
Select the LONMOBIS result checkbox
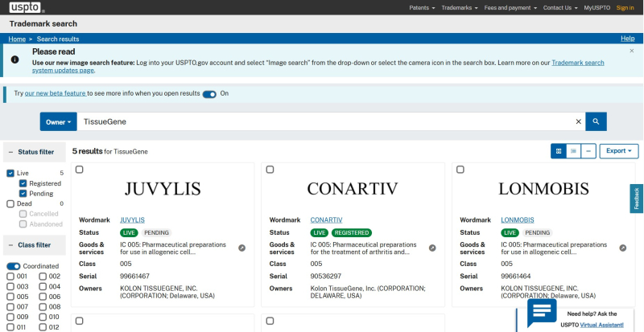click(460, 170)
